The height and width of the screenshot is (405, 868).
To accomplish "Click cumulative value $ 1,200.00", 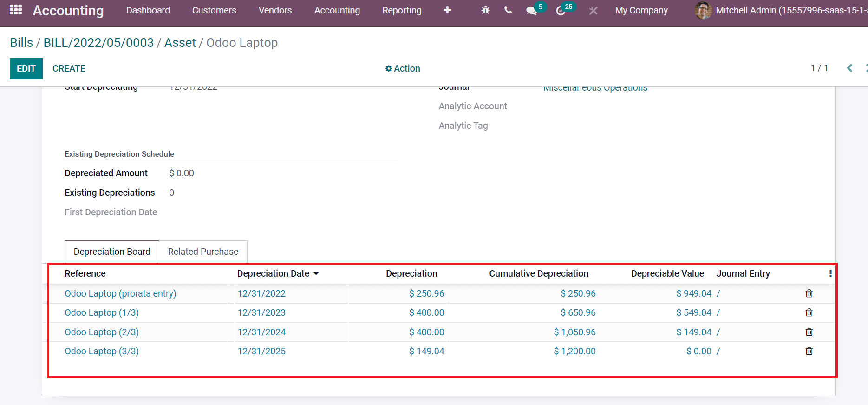I will point(574,351).
